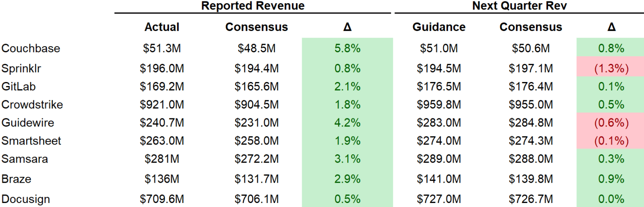The image size is (644, 207).
Task: Select Smartsheet actual revenue '$263.0M'
Action: pos(162,141)
